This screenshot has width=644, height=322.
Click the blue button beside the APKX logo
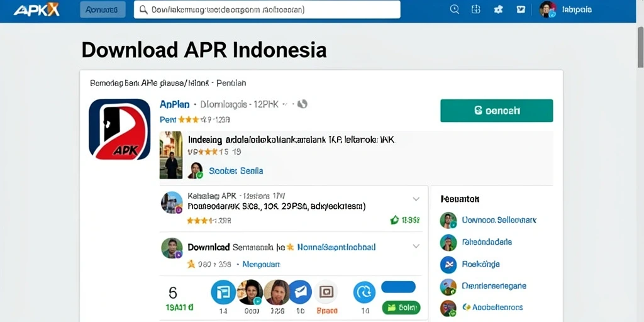click(x=103, y=9)
